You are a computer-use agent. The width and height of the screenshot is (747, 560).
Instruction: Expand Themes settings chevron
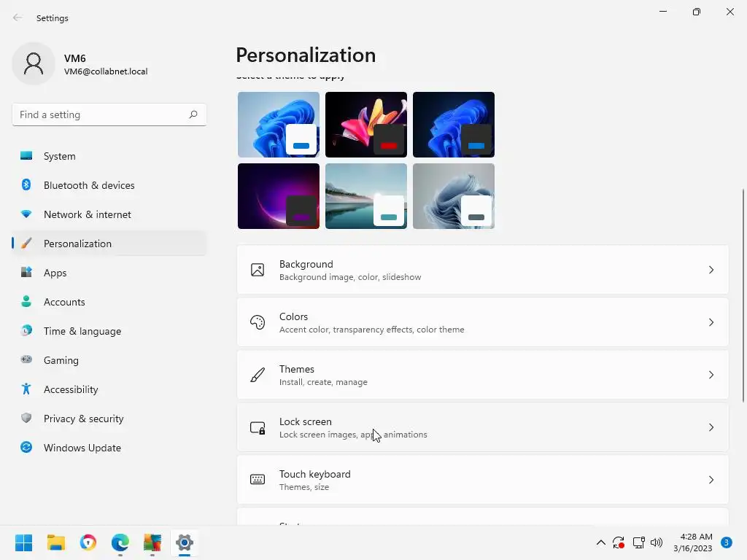coord(711,375)
